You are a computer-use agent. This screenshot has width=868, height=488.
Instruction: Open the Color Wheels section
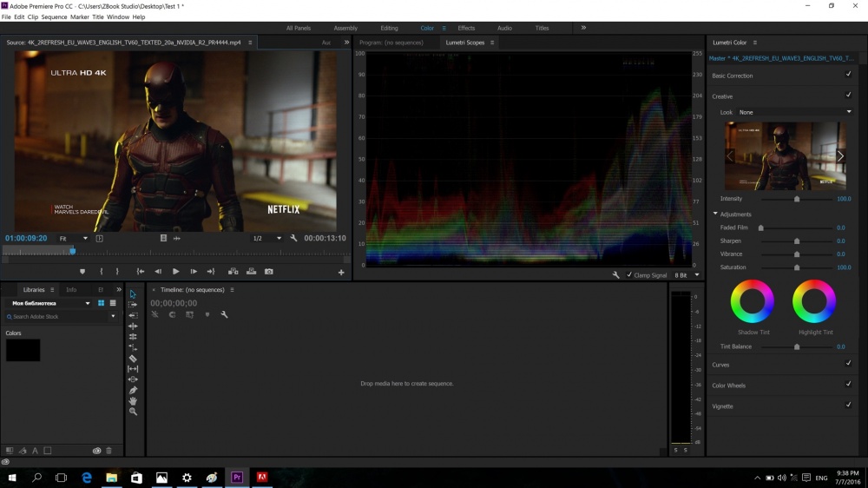728,386
